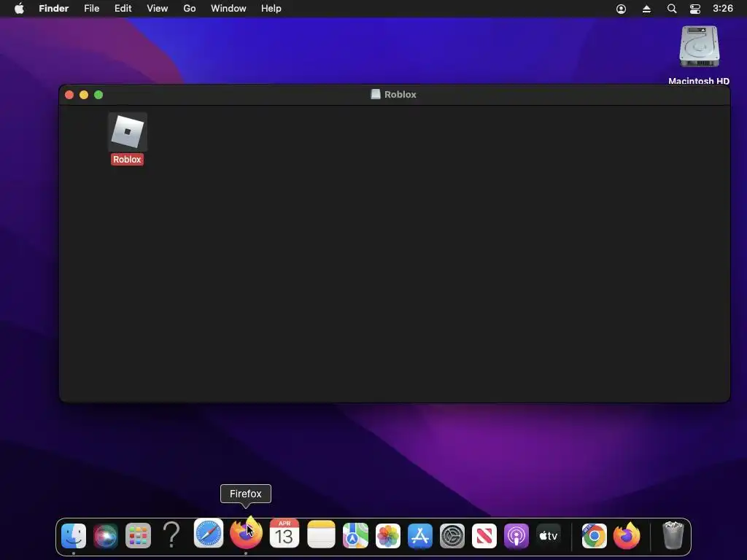Click the eject icon in menu bar
Viewport: 747px width, 560px height.
point(646,9)
